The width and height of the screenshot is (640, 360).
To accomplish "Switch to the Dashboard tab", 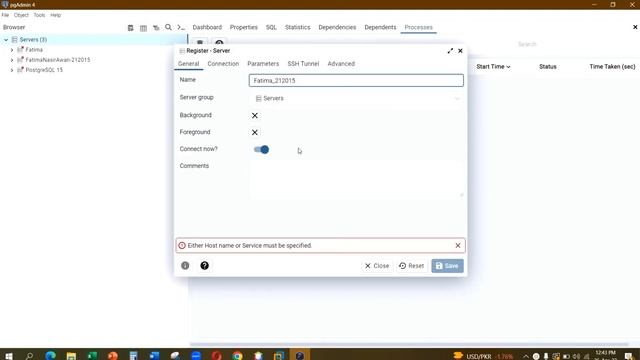I will pyautogui.click(x=207, y=27).
